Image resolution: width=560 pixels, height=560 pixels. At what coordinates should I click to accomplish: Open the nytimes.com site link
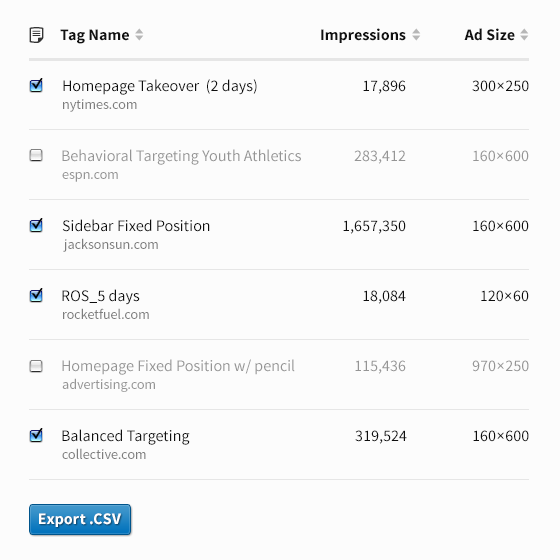click(100, 105)
